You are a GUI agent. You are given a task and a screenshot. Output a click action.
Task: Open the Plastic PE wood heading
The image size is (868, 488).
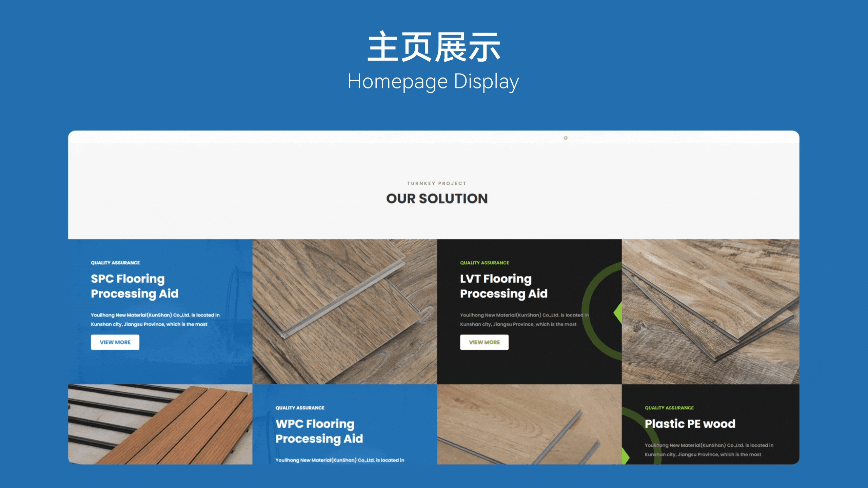coord(690,424)
